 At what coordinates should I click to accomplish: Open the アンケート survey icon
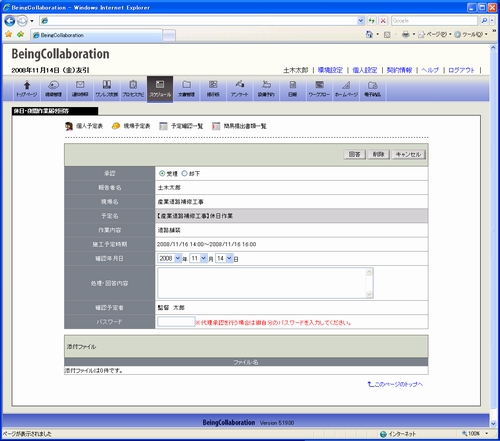pos(240,89)
